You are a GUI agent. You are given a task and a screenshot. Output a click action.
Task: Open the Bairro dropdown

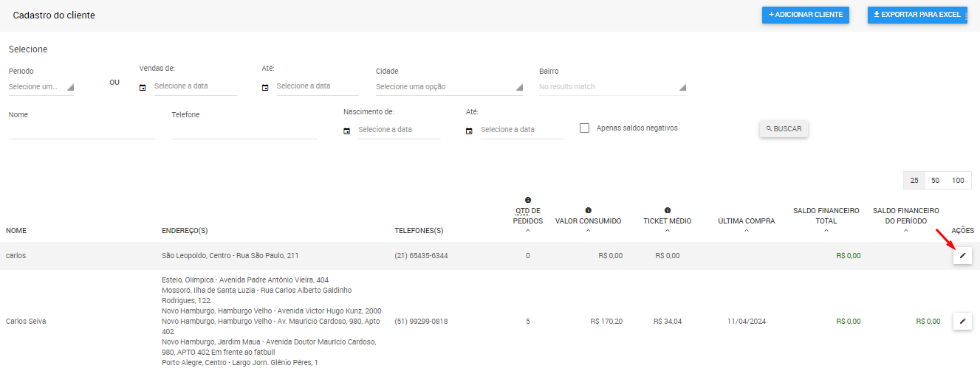tap(612, 87)
